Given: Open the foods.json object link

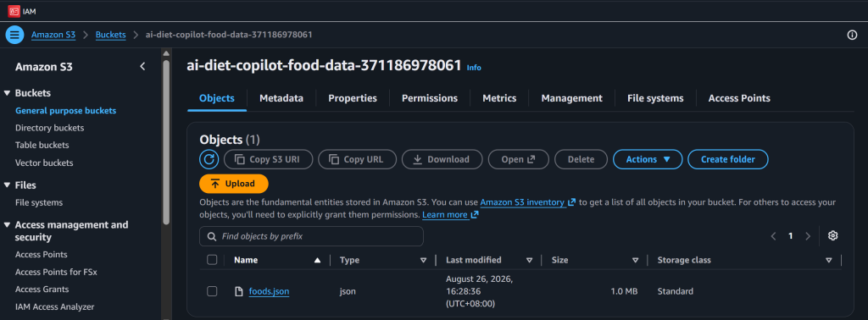Looking at the screenshot, I should coord(269,291).
